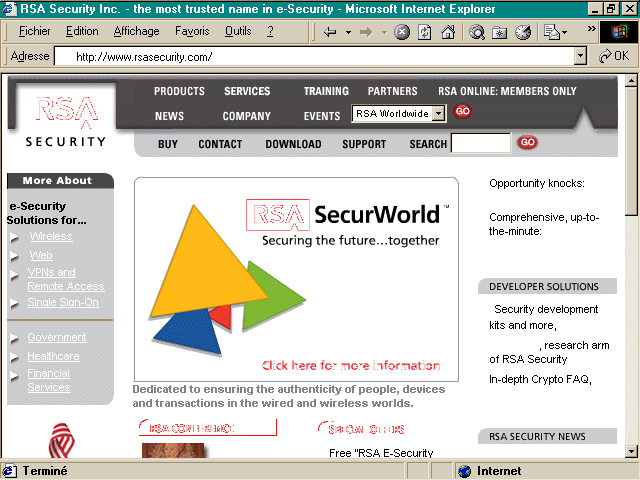Open the EVENTS navigation link
Viewport: 640px width, 480px height.
click(322, 116)
